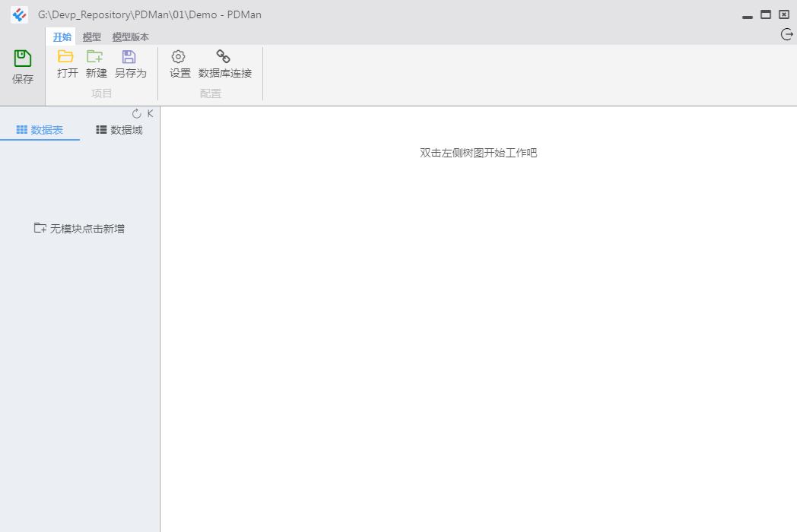This screenshot has height=532, width=797.
Task: Open the 模型版本 ribbon tab
Action: (x=131, y=37)
